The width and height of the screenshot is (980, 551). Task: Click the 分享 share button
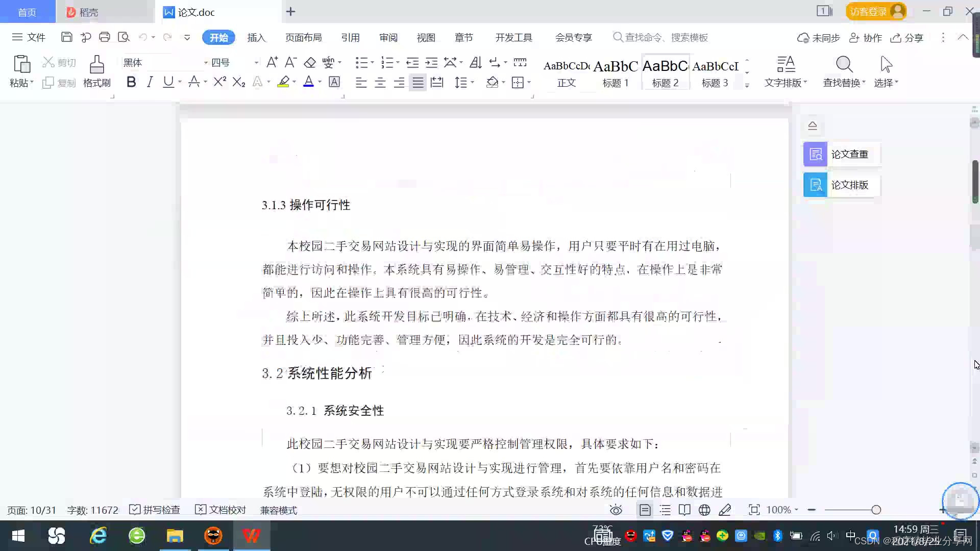(907, 38)
